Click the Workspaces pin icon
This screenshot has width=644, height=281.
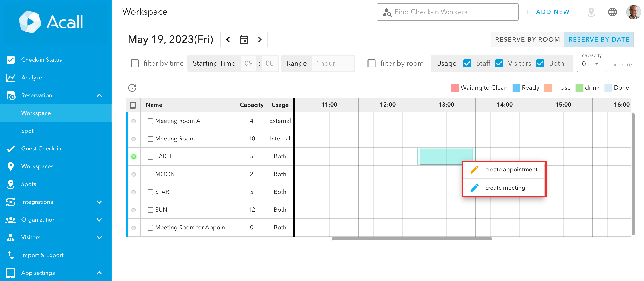[10, 166]
